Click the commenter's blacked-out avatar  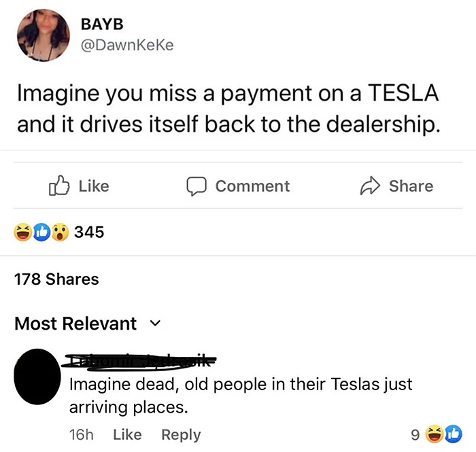click(x=37, y=377)
